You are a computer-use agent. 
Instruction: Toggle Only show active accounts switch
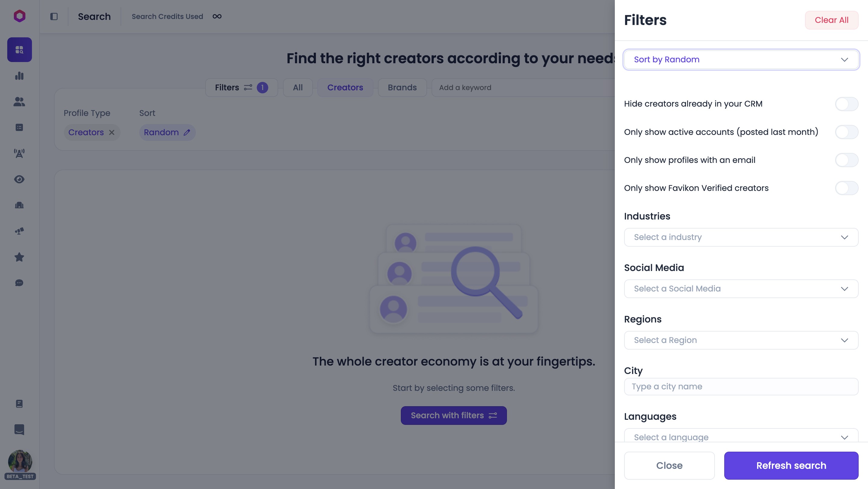tap(846, 132)
